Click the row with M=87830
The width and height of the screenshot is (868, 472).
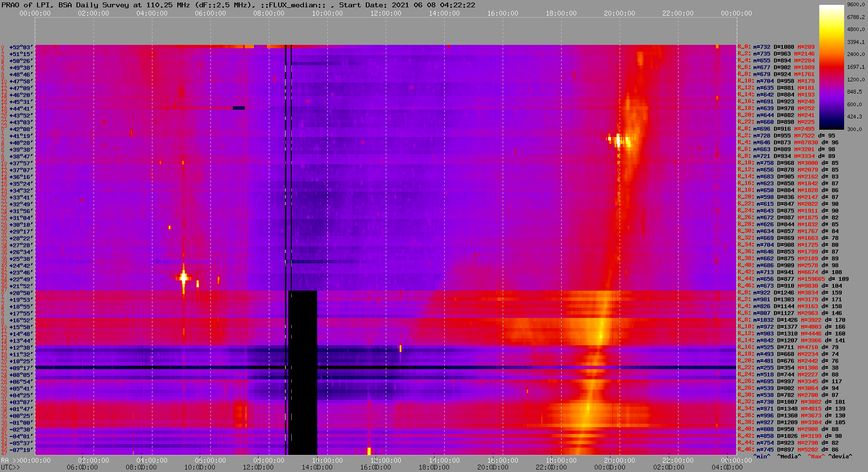[x=788, y=143]
